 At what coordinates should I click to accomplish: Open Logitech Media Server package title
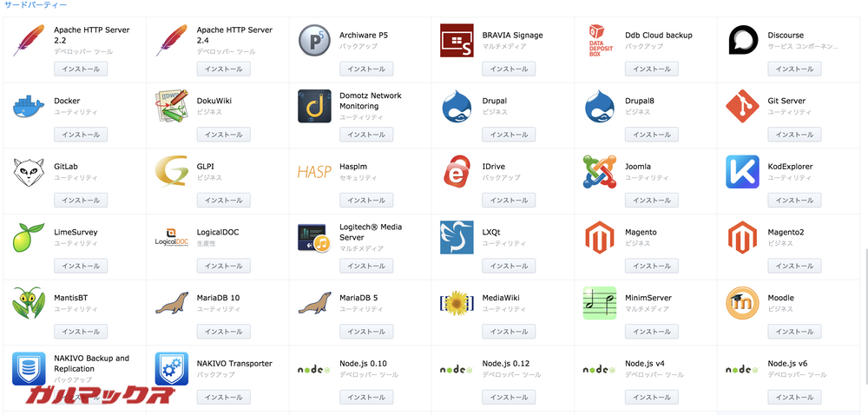click(x=370, y=232)
